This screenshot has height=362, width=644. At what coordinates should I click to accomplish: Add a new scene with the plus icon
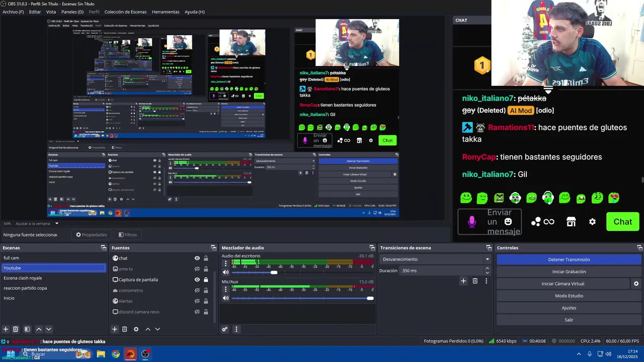(x=6, y=329)
